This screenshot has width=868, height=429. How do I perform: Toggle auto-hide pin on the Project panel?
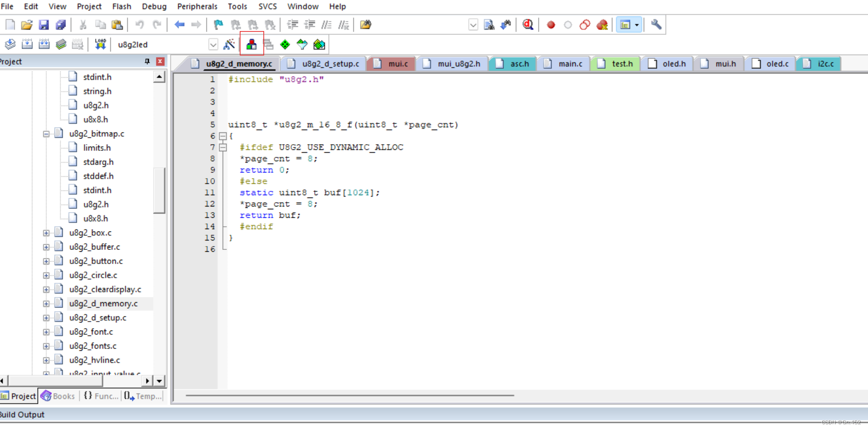(x=147, y=62)
